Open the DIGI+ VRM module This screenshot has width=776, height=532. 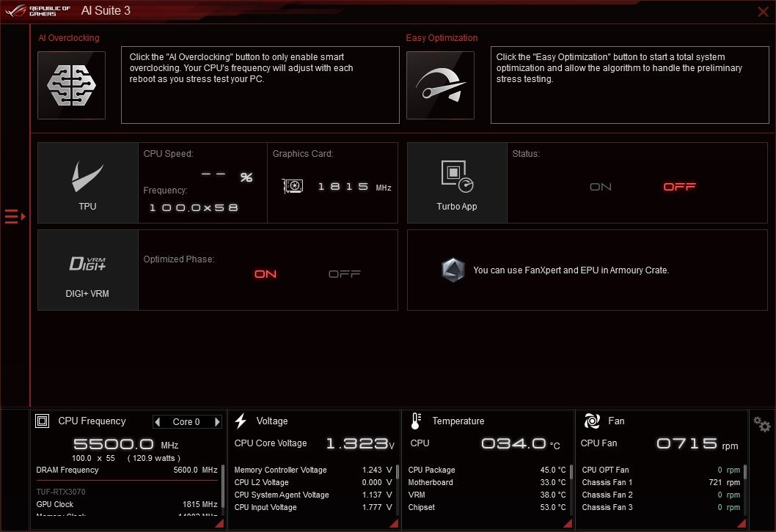[87, 270]
